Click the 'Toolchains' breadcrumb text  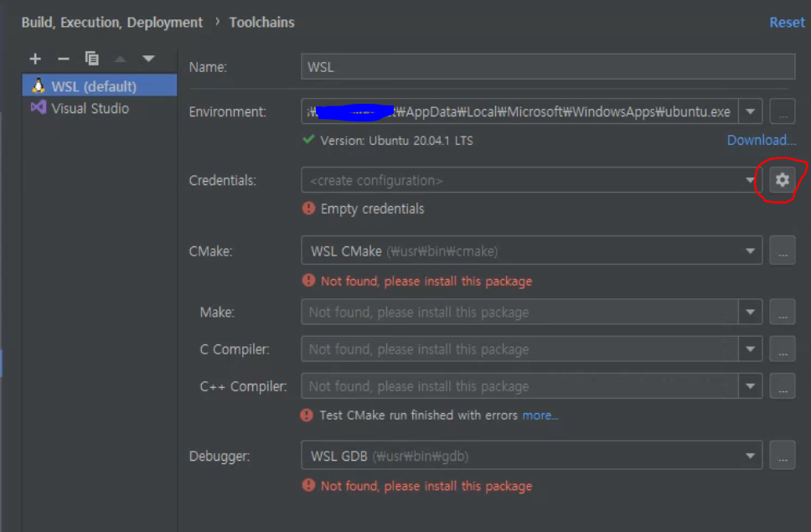point(261,23)
